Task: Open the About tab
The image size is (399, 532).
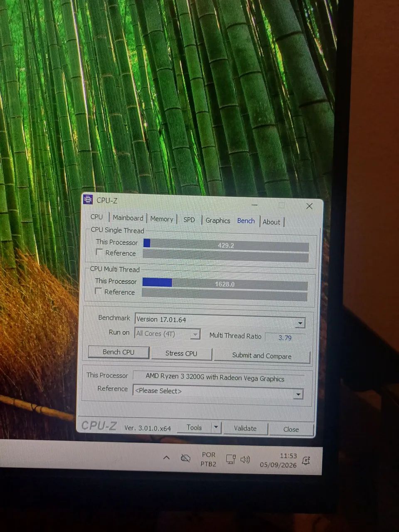Action: tap(271, 222)
